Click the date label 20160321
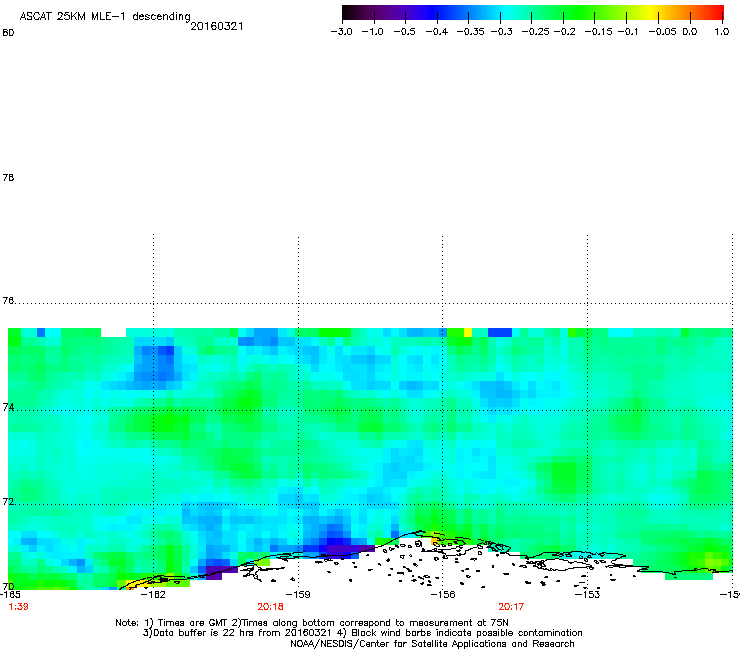This screenshot has height=650, width=740. point(217,26)
